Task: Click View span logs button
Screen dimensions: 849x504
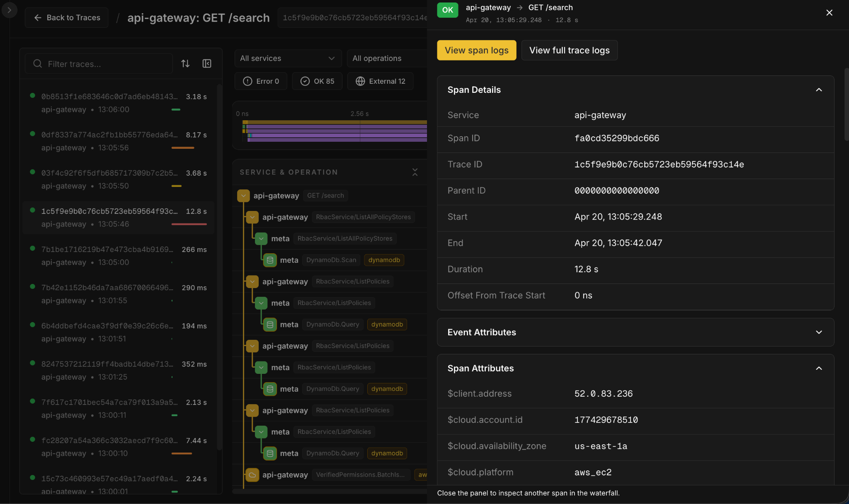Action: [476, 50]
